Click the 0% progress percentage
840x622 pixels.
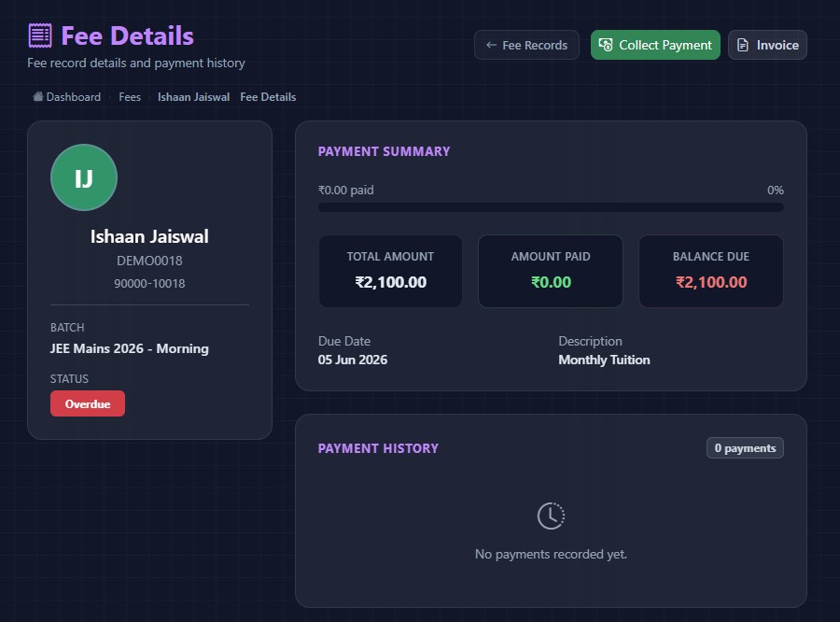(x=776, y=191)
